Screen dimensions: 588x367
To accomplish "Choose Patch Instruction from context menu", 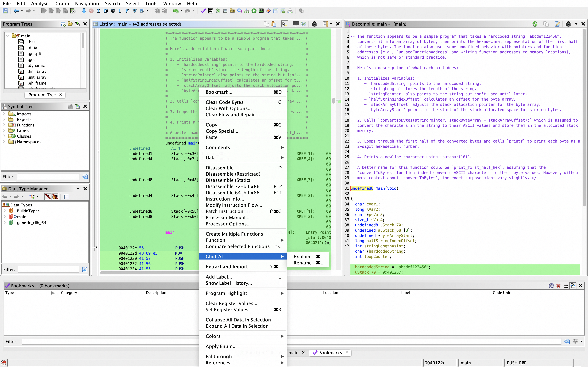I will click(x=224, y=211).
